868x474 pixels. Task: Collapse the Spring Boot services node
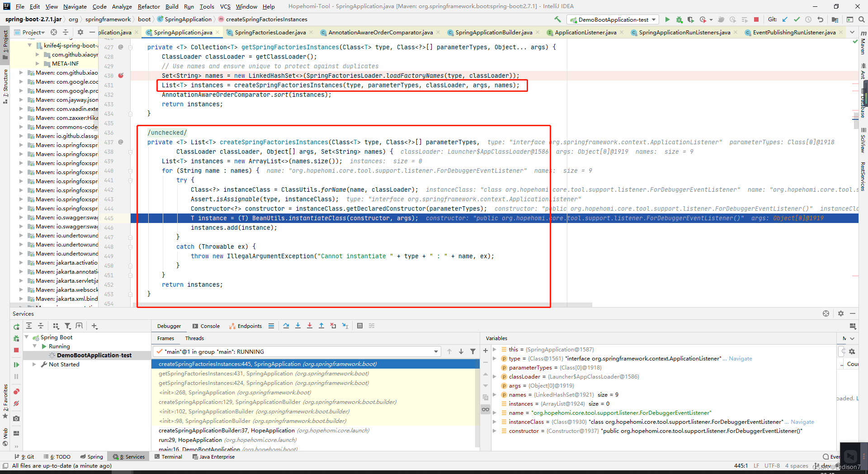coord(26,337)
